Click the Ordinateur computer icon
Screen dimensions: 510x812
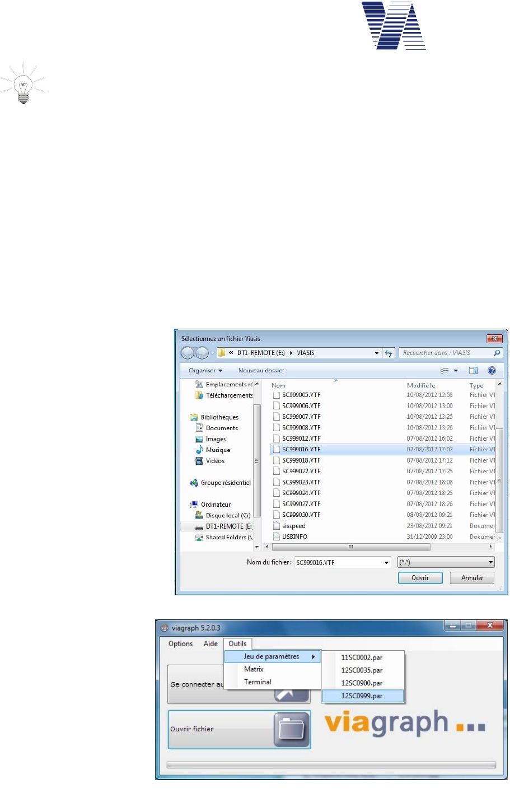click(x=194, y=505)
